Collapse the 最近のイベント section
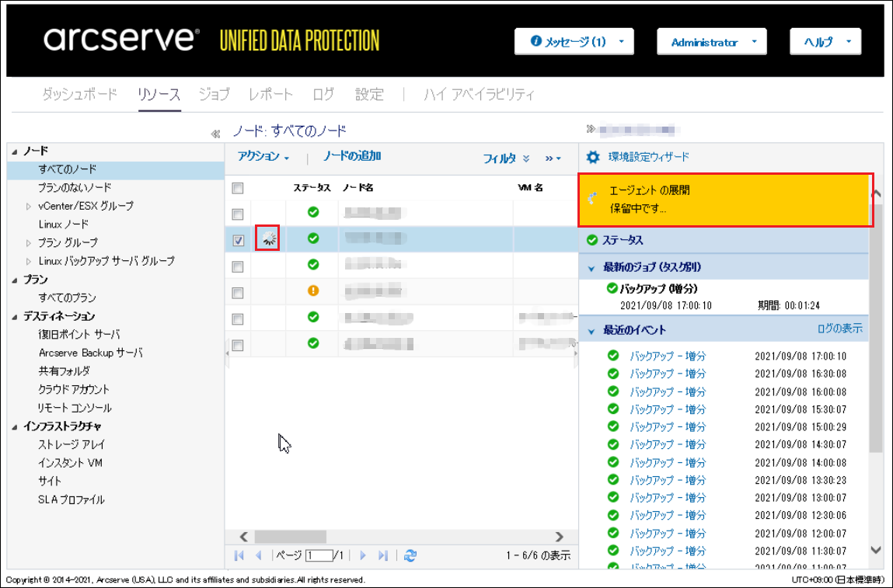The width and height of the screenshot is (893, 588). [591, 331]
